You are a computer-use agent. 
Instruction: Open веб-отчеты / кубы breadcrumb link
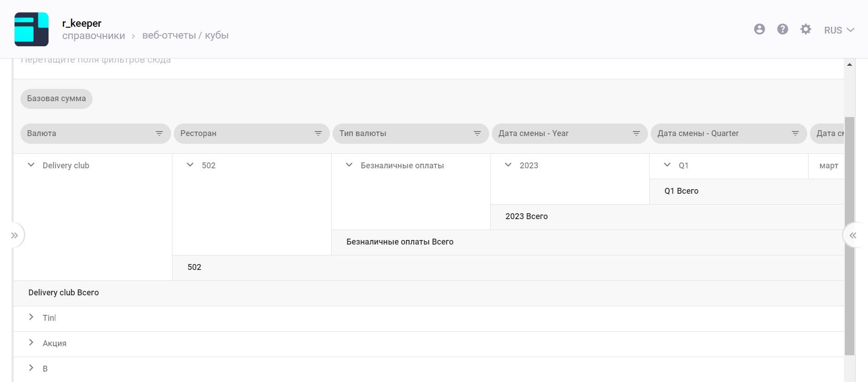pyautogui.click(x=185, y=35)
